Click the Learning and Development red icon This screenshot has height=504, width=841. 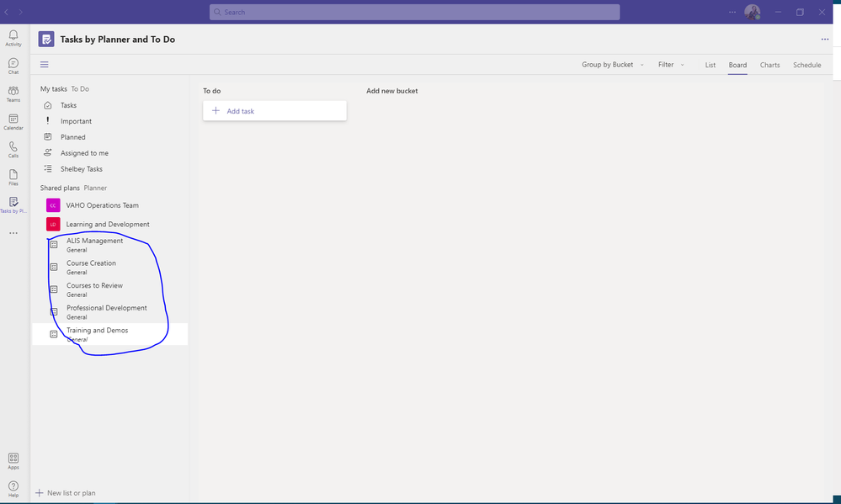[53, 224]
